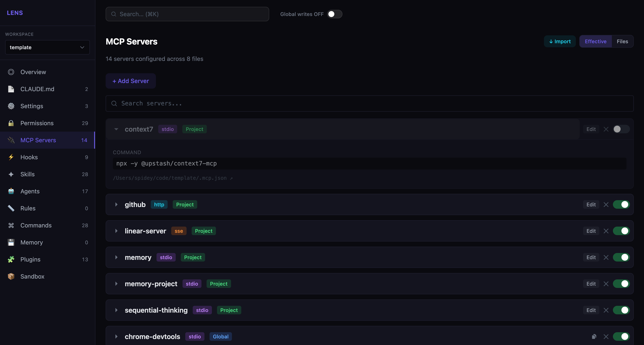Enable the context7 server toggle
This screenshot has height=345, width=644.
pyautogui.click(x=621, y=129)
